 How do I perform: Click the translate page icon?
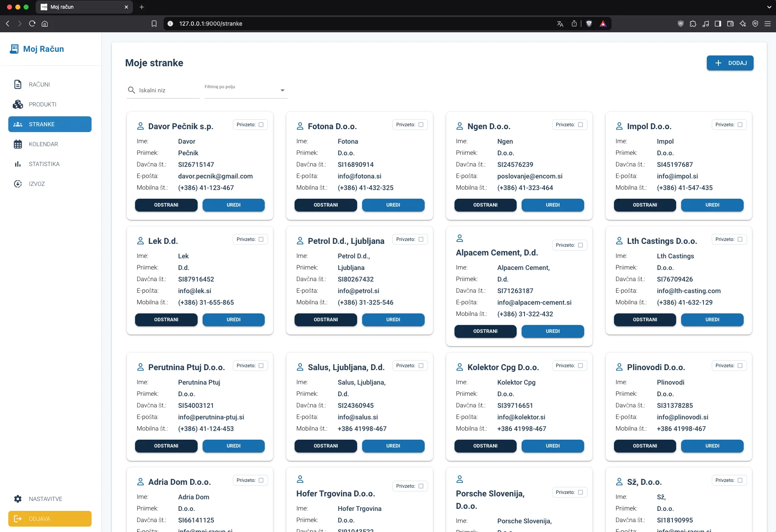click(560, 24)
